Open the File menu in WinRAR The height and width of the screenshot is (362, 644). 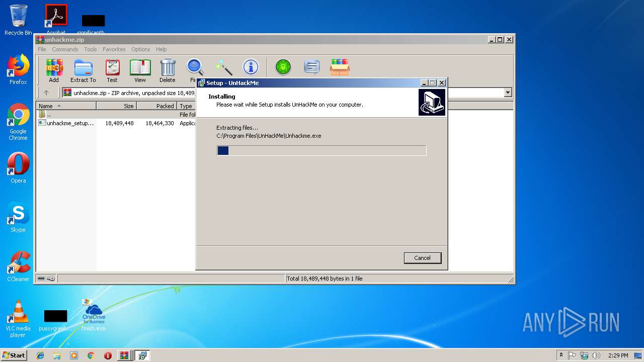point(42,49)
